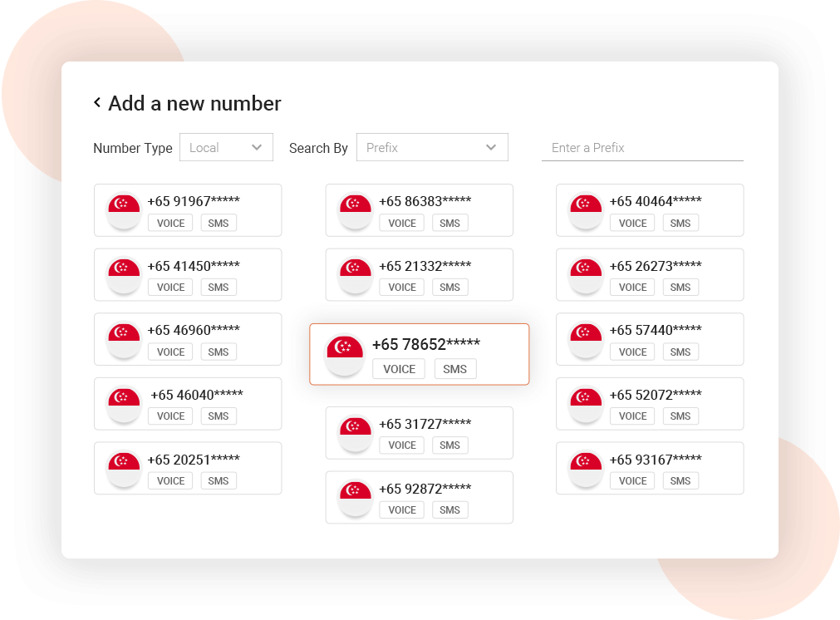
Task: Open the Search By dropdown showing Prefix
Action: 432,147
